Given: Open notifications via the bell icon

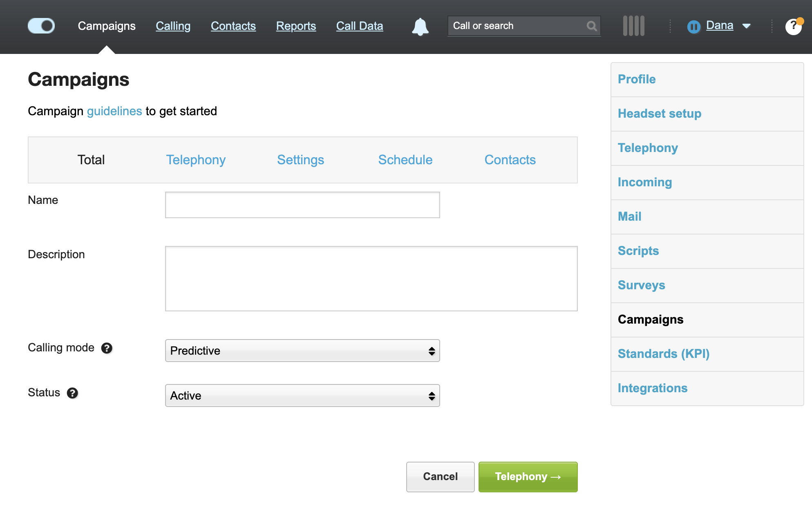Looking at the screenshot, I should click(420, 26).
